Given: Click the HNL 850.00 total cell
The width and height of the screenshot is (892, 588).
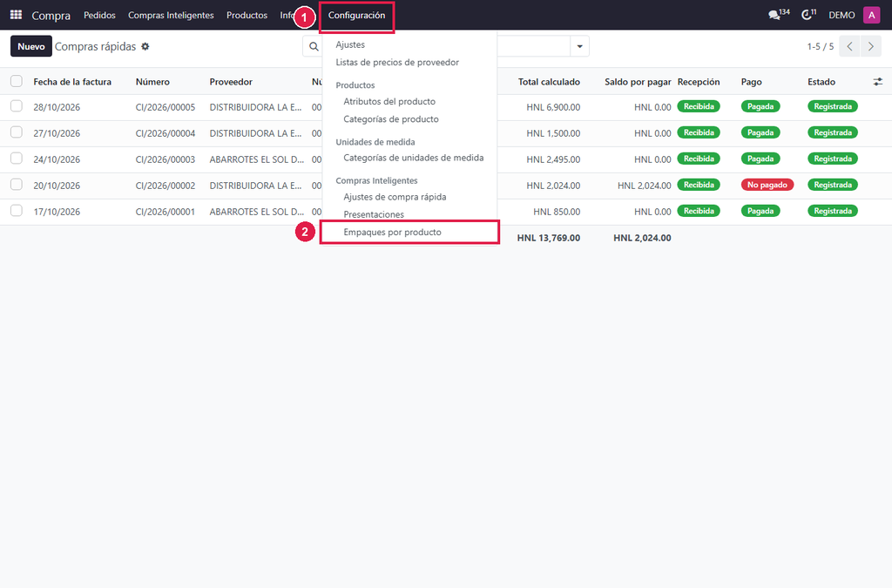Looking at the screenshot, I should (557, 212).
